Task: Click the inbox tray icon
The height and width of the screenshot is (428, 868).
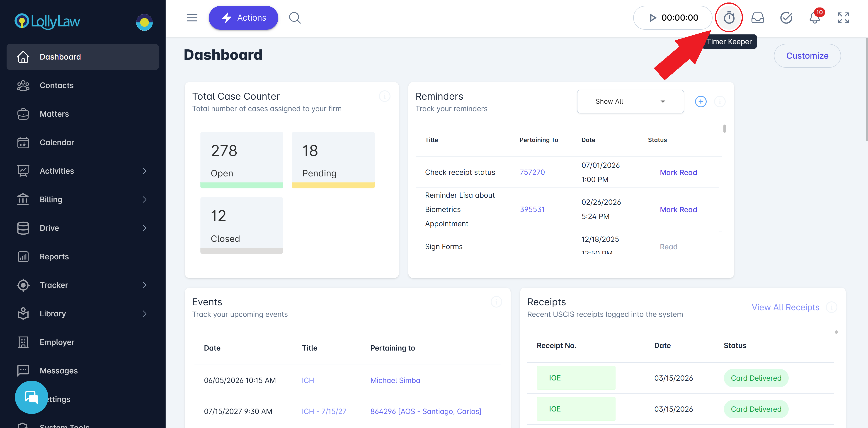Action: [757, 17]
